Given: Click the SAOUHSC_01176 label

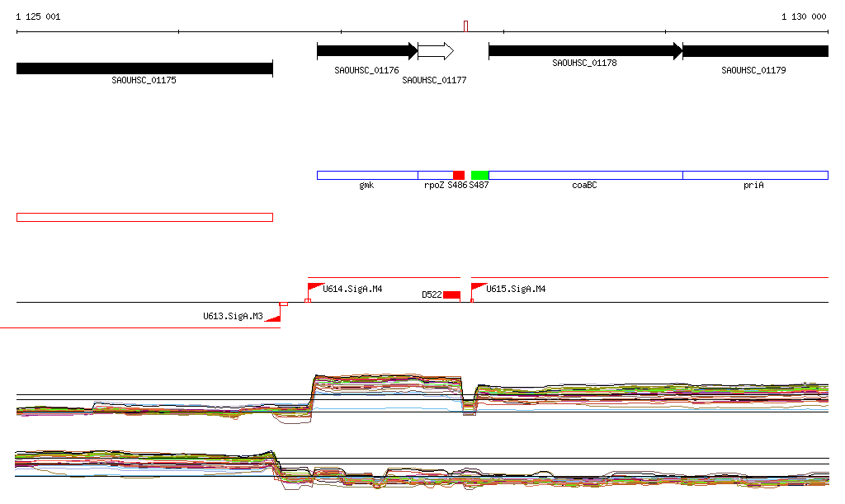Looking at the screenshot, I should pos(366,71).
